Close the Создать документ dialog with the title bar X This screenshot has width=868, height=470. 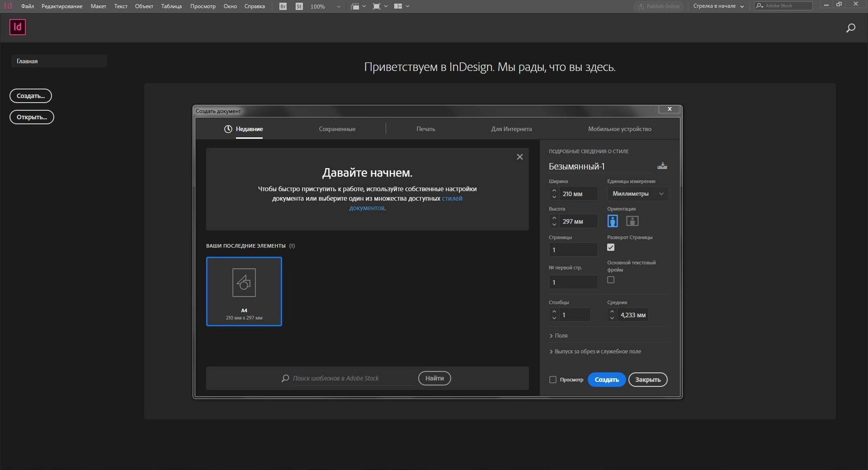click(670, 109)
